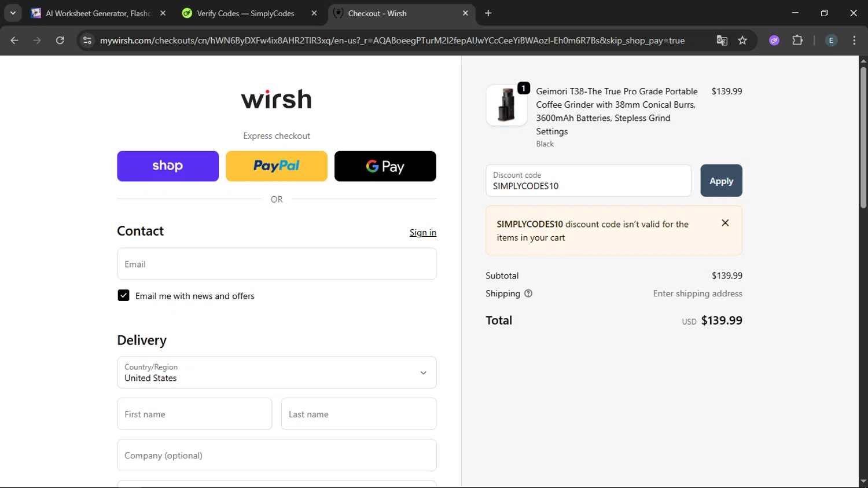Screen dimensions: 868x488
Task: Click the USD $139.99 total amount
Action: 712,321
